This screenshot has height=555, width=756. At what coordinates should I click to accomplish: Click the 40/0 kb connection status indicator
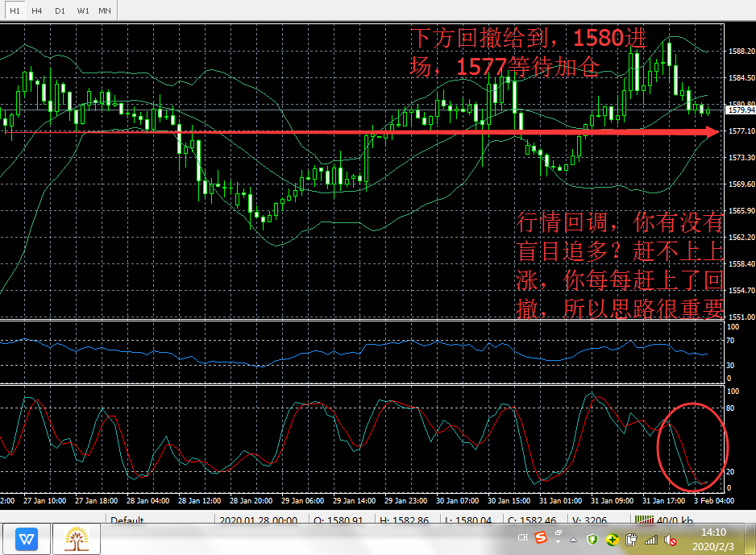click(664, 520)
